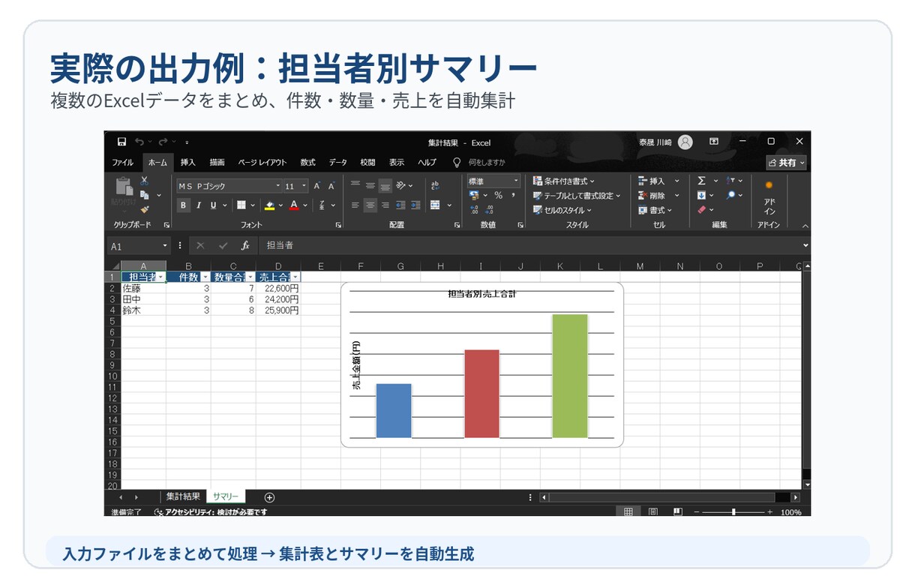Redo the last undone action
Screen dimensions: 915x588
[163, 142]
